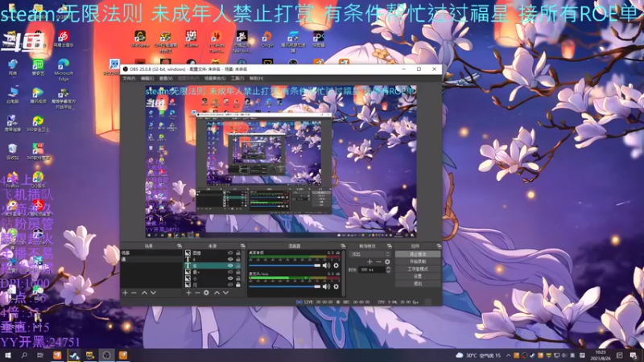Move the scene down with the Scenes down arrow
Viewport: 644px width, 362px height.
[153, 293]
